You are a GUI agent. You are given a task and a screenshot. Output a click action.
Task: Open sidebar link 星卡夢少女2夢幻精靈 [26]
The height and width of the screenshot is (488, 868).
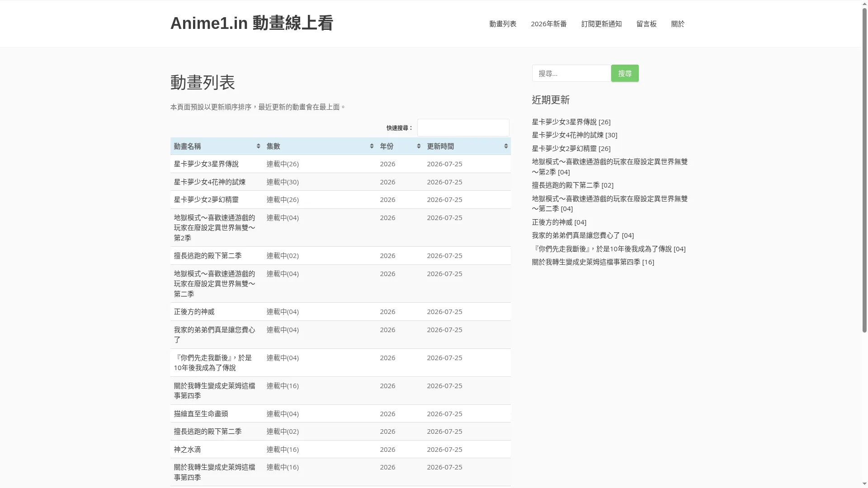click(x=571, y=149)
